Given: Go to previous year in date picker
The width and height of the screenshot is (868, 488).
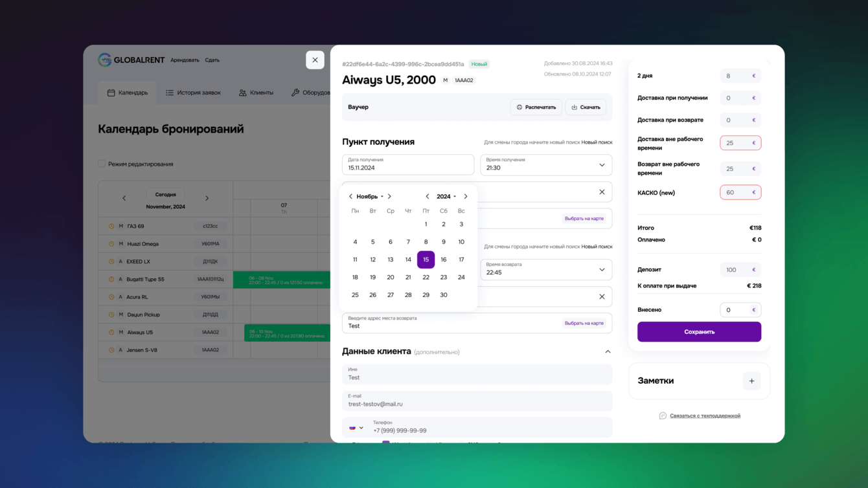Looking at the screenshot, I should click(428, 197).
